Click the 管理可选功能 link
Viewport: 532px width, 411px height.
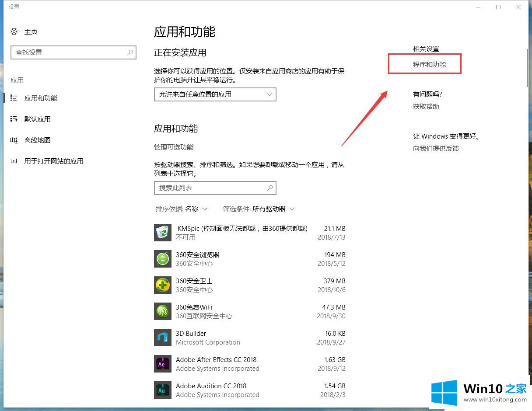[174, 147]
